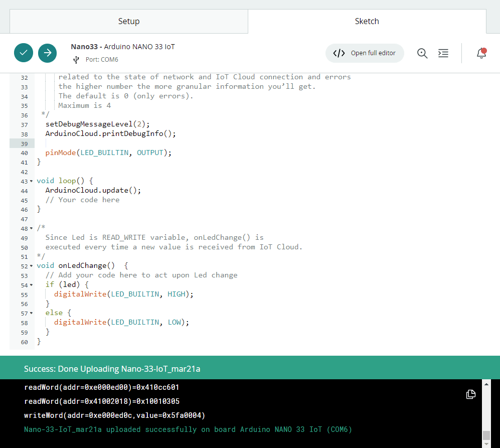Click the console scrollbar down arrow

click(x=486, y=444)
